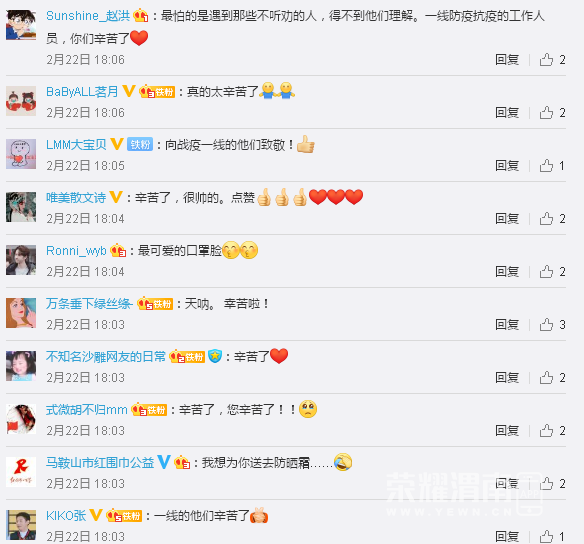Thumbs-up the Ronni_wyb comment

pos(546,271)
